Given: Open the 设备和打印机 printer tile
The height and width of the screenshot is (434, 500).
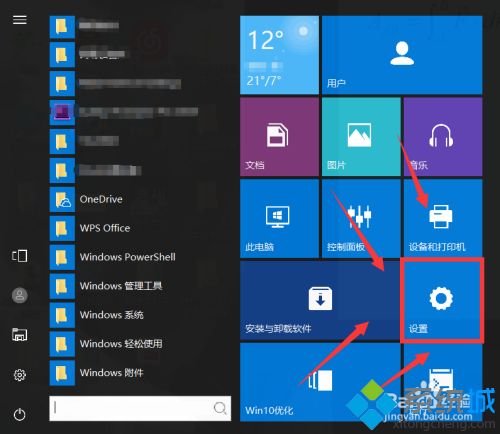Looking at the screenshot, I should [443, 219].
